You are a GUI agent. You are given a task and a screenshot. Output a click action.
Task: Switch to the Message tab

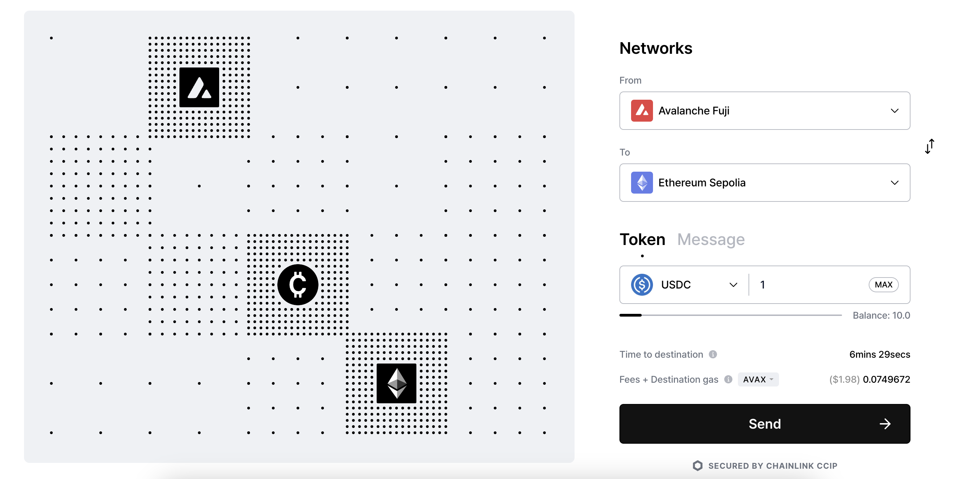(711, 240)
